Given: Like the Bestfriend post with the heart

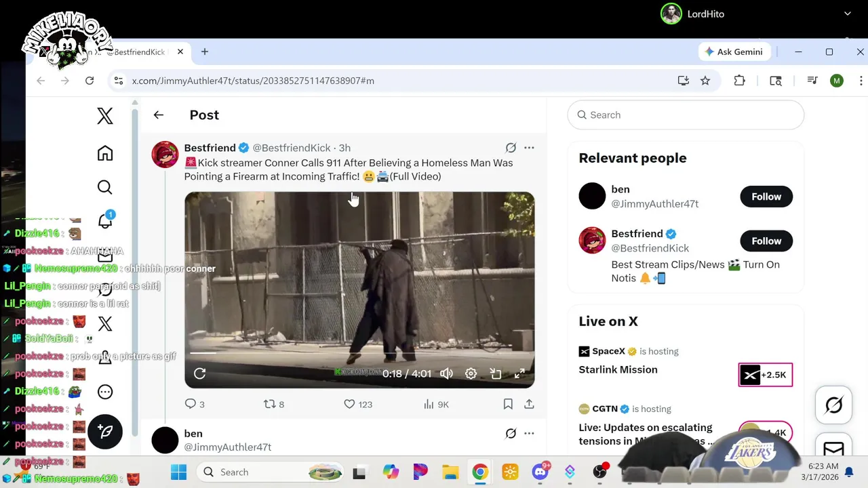Looking at the screenshot, I should pos(349,404).
